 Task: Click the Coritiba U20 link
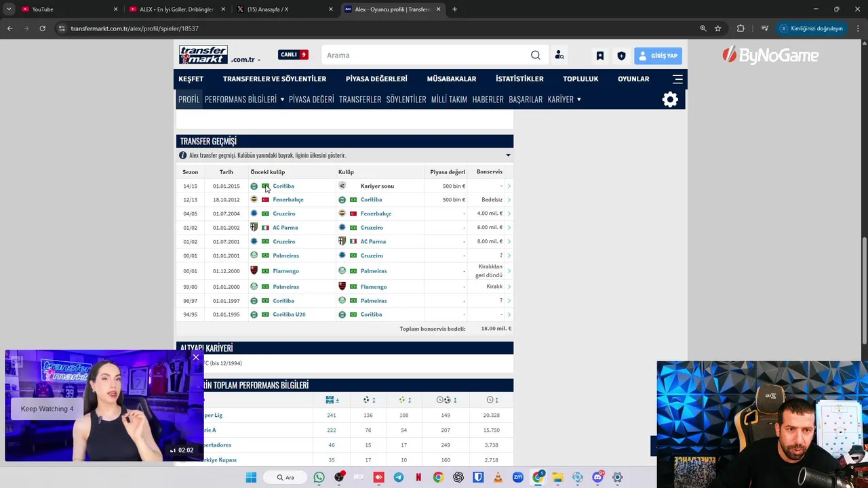(x=289, y=314)
